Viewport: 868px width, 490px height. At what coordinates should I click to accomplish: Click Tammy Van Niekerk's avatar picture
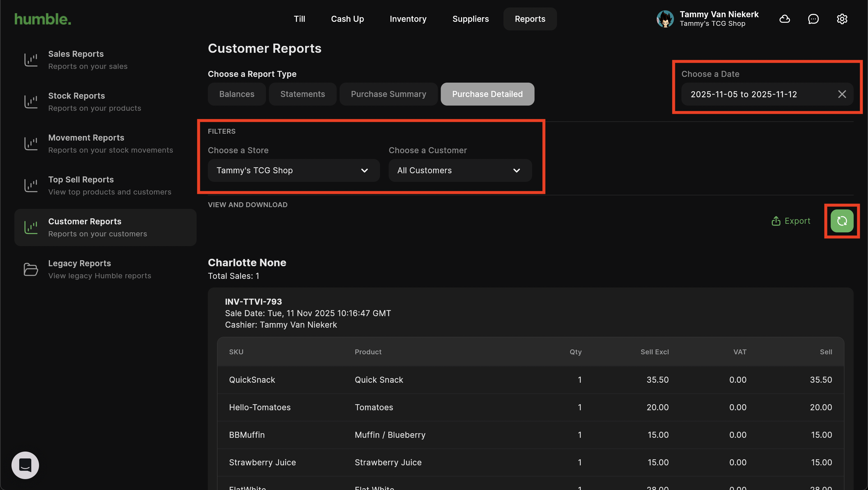click(x=665, y=19)
